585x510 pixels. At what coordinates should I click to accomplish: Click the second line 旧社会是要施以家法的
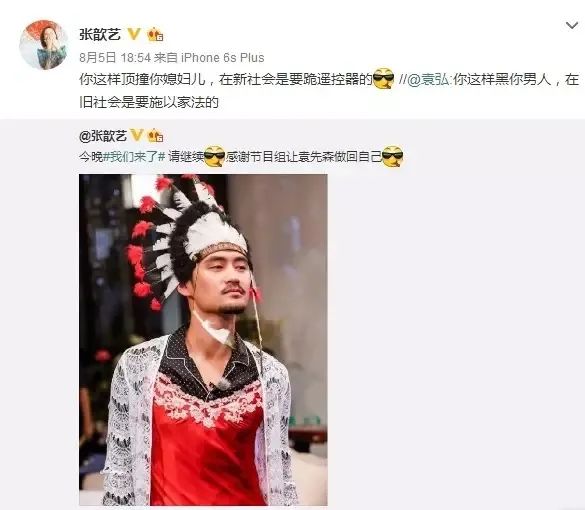coord(149,102)
